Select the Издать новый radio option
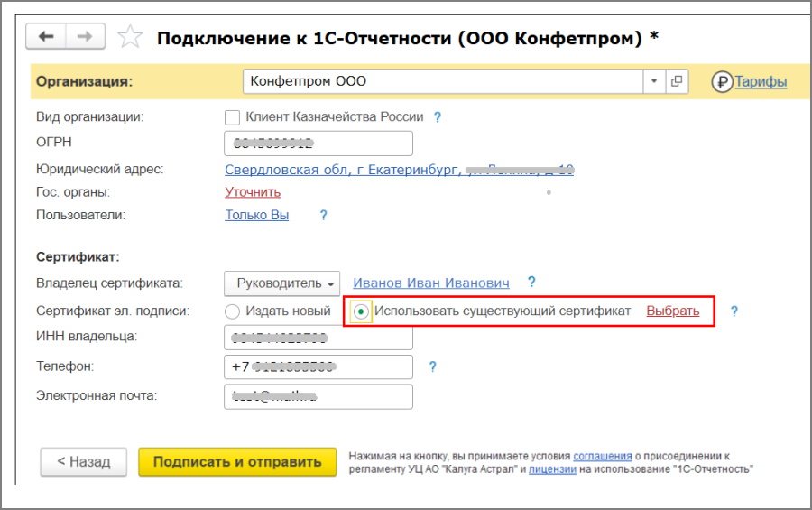Viewport: 812px width, 510px height. [x=232, y=311]
